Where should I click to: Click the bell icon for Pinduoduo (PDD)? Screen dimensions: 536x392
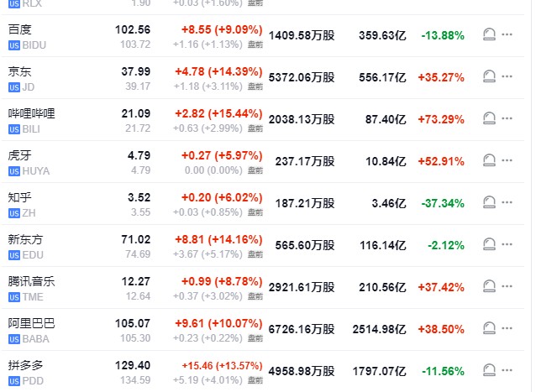click(x=489, y=369)
